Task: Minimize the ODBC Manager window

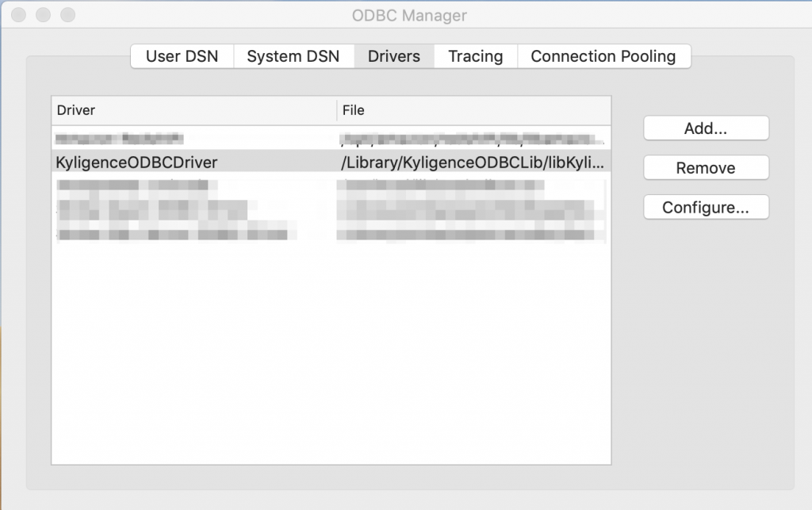Action: click(43, 15)
